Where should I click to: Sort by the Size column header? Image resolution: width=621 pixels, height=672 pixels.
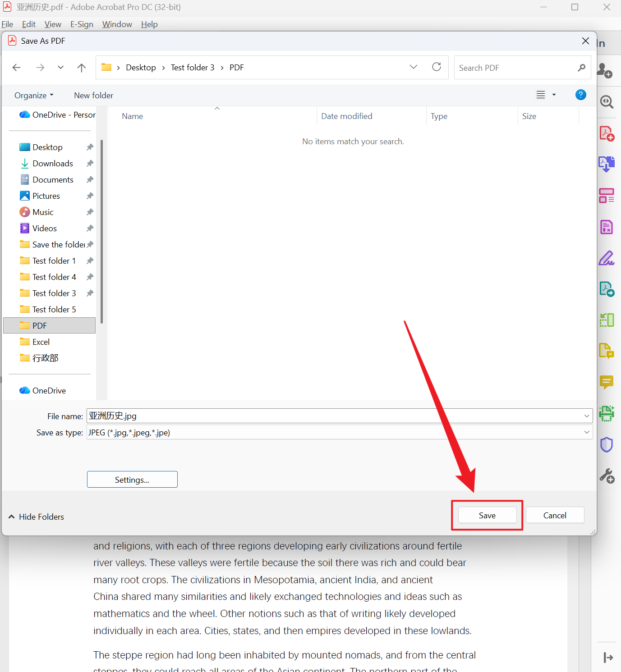pos(548,116)
